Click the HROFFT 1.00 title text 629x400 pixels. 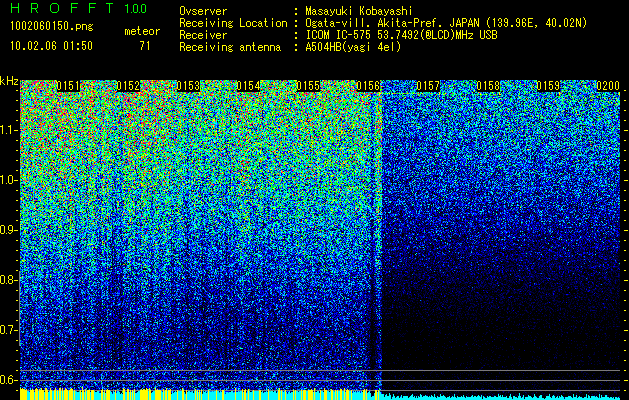click(x=79, y=8)
